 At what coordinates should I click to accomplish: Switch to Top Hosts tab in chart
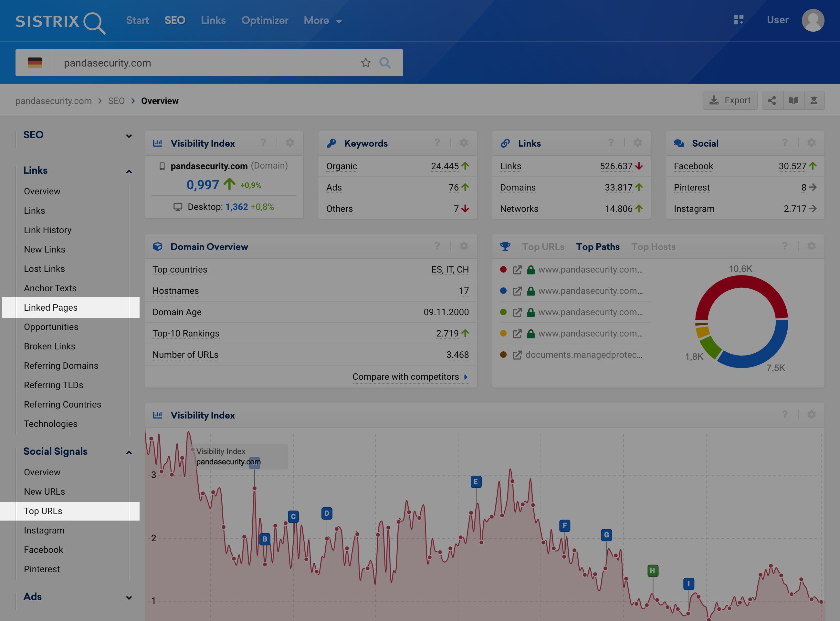click(x=654, y=246)
